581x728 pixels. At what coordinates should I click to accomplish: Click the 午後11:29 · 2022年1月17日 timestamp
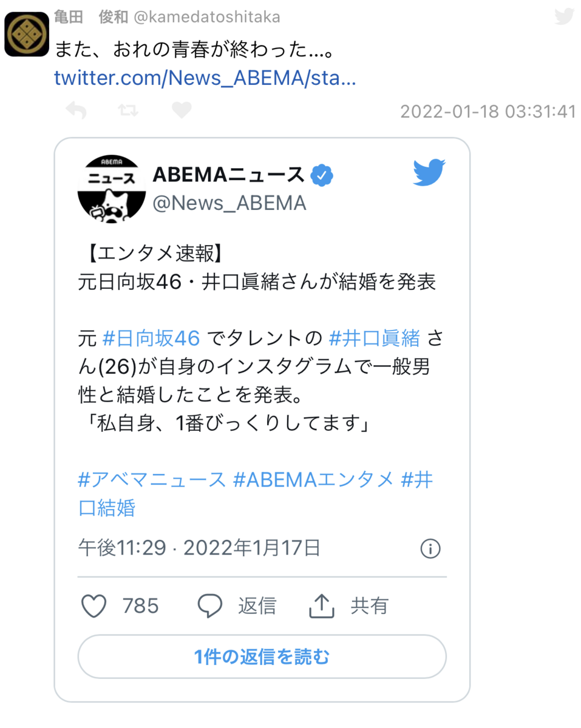tap(199, 548)
